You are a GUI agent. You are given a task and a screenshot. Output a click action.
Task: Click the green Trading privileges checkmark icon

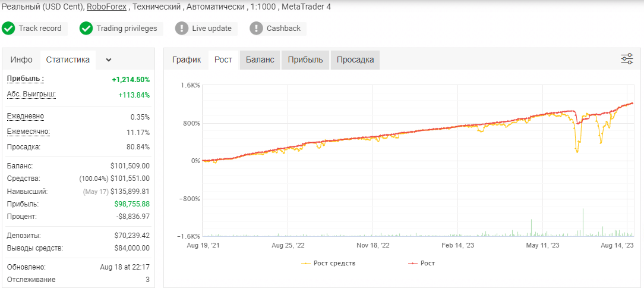coord(86,29)
